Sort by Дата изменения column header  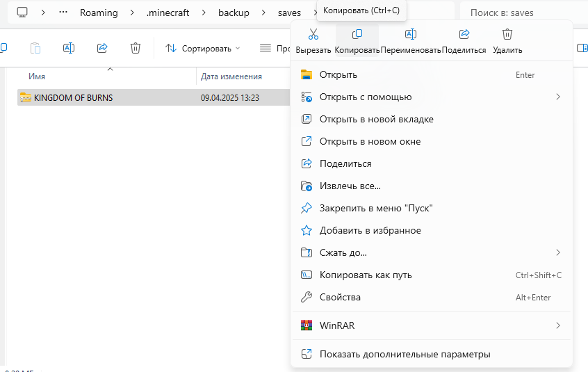click(231, 76)
